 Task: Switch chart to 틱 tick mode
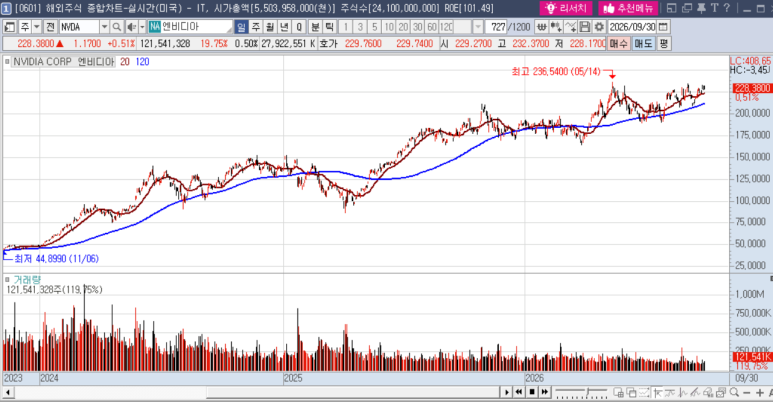coord(330,27)
